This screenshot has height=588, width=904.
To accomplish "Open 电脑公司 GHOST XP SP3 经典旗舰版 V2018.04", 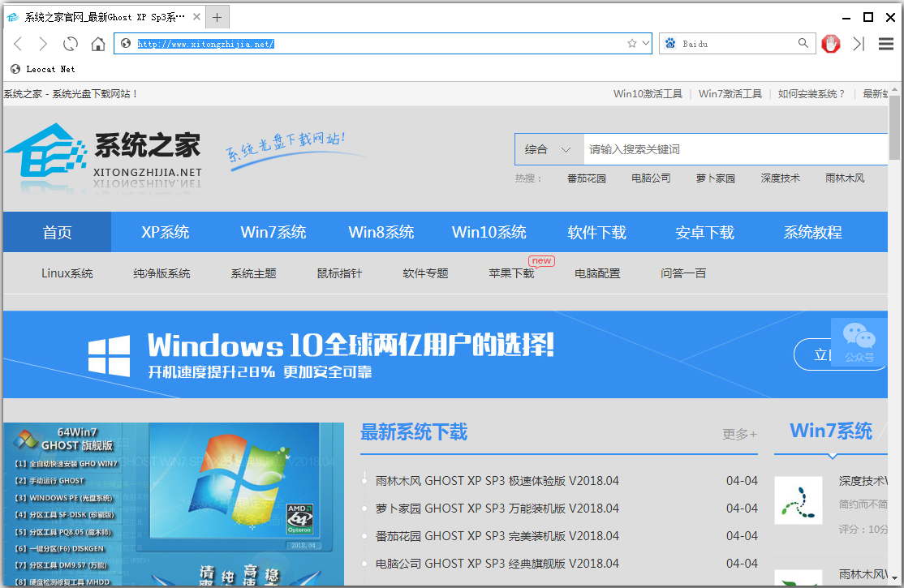I will click(x=497, y=564).
